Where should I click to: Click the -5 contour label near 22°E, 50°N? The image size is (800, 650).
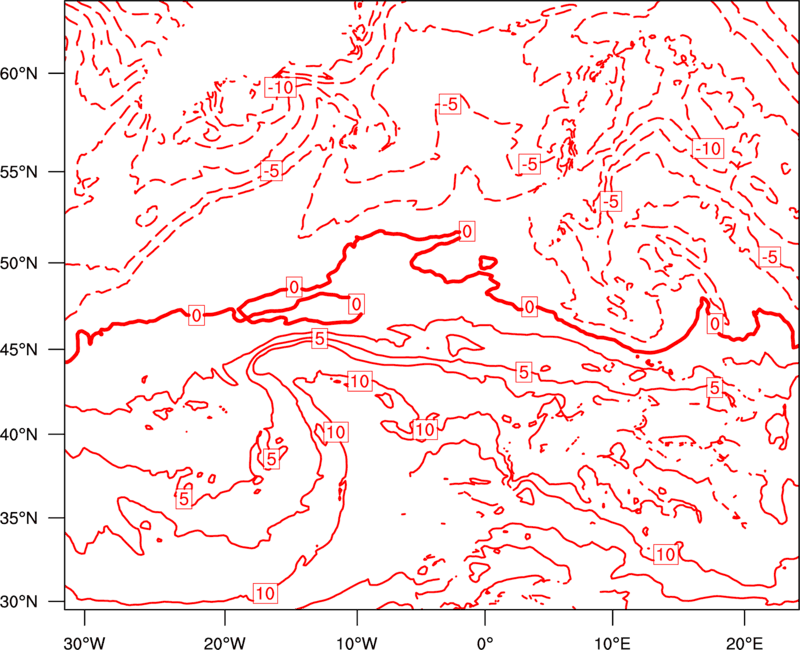click(770, 257)
